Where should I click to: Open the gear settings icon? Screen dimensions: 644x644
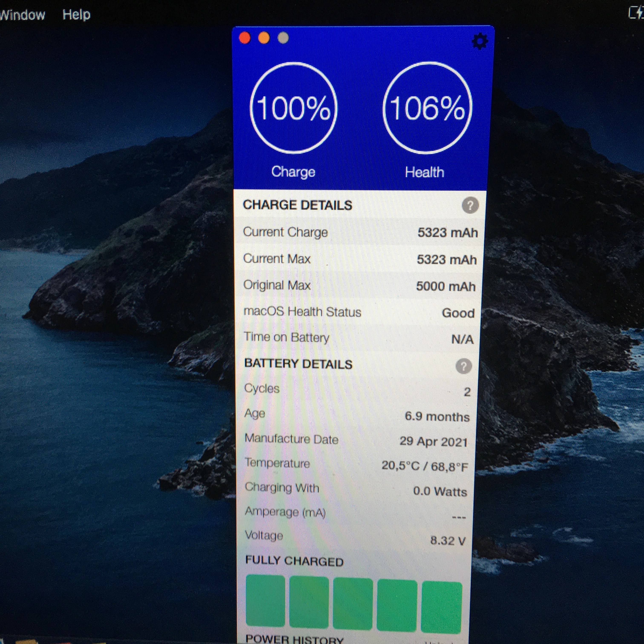[480, 41]
